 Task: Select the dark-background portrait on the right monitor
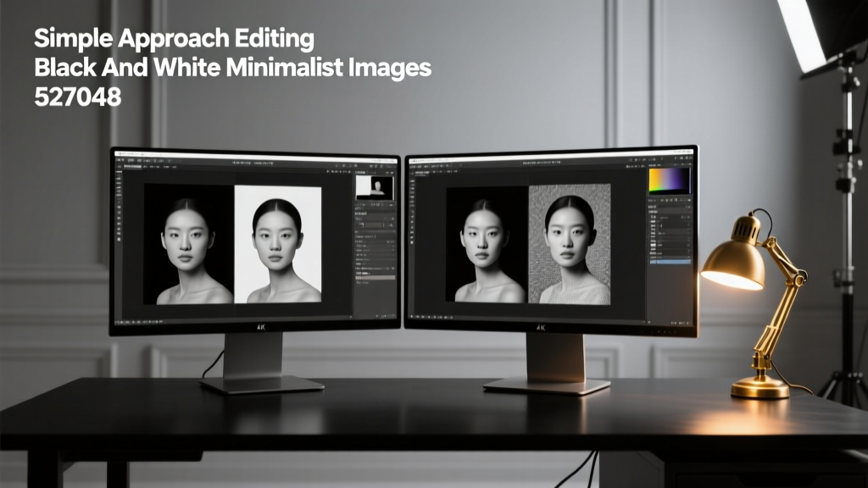487,244
